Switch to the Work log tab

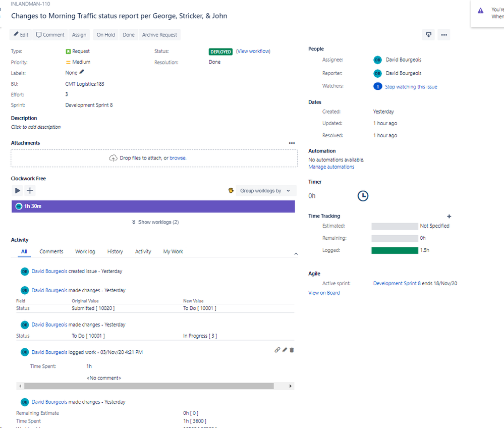[x=85, y=251]
